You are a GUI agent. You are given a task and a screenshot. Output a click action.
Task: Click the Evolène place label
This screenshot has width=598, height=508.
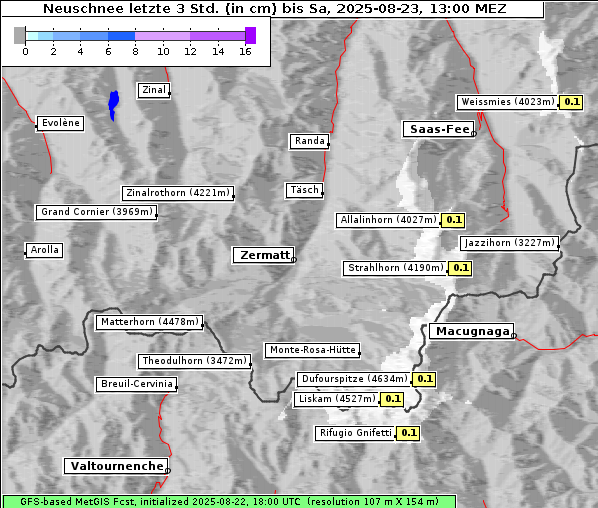click(60, 123)
